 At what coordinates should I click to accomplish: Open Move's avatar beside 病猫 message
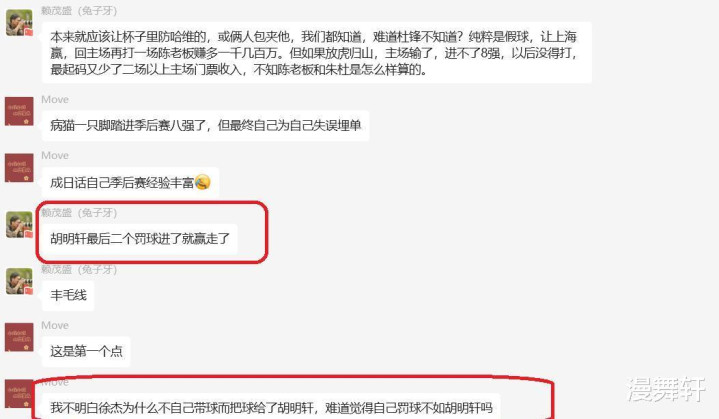(x=19, y=111)
